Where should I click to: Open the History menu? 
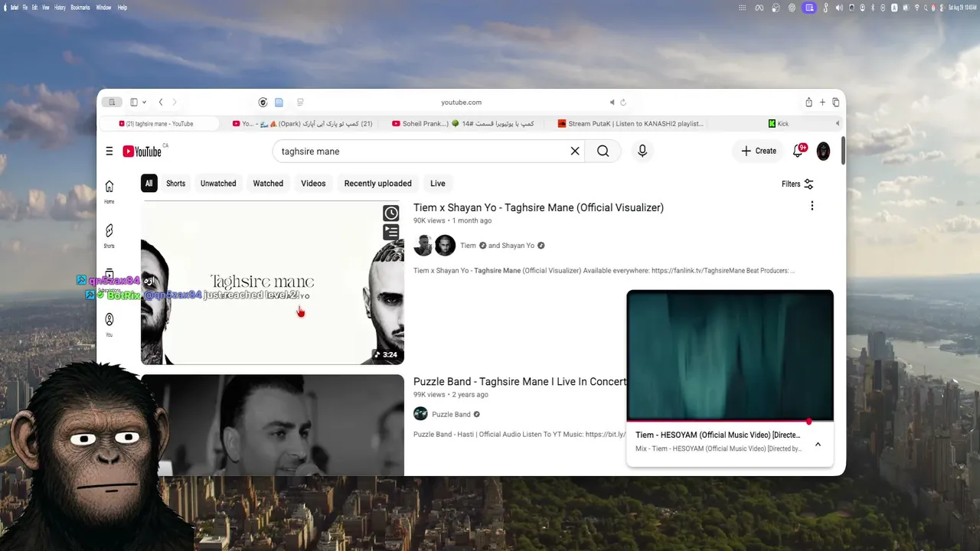60,8
